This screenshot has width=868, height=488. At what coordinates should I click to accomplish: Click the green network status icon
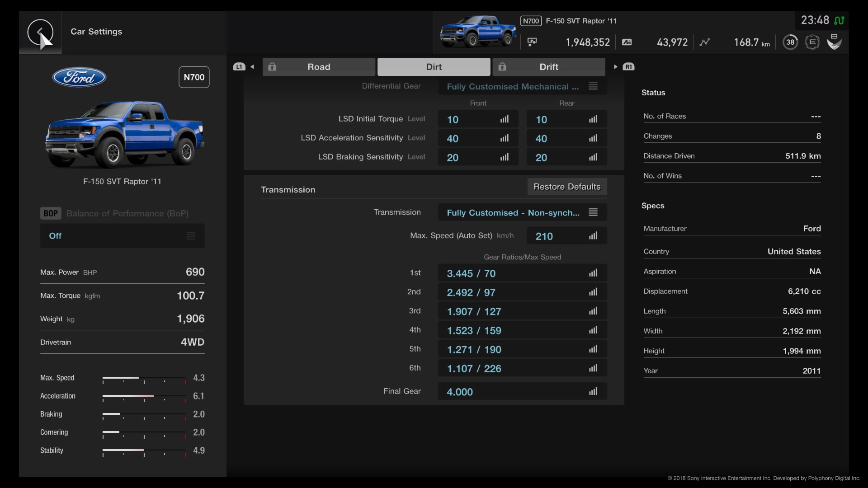pos(839,20)
